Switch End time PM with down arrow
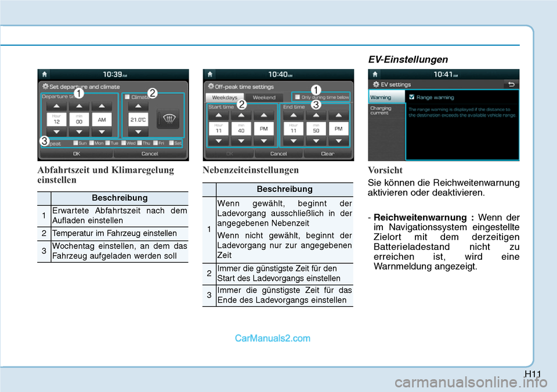557x392 pixels. (x=338, y=141)
